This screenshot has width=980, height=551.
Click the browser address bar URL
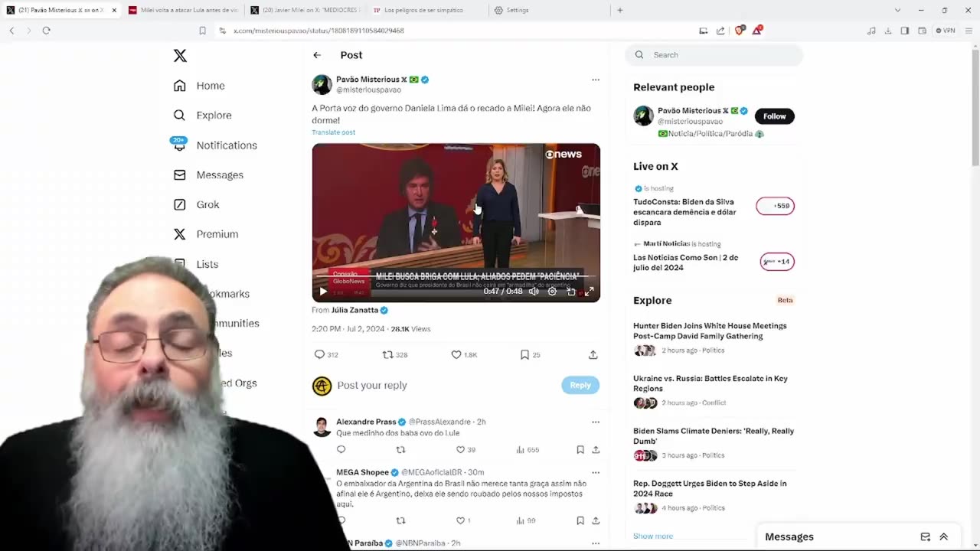click(318, 31)
